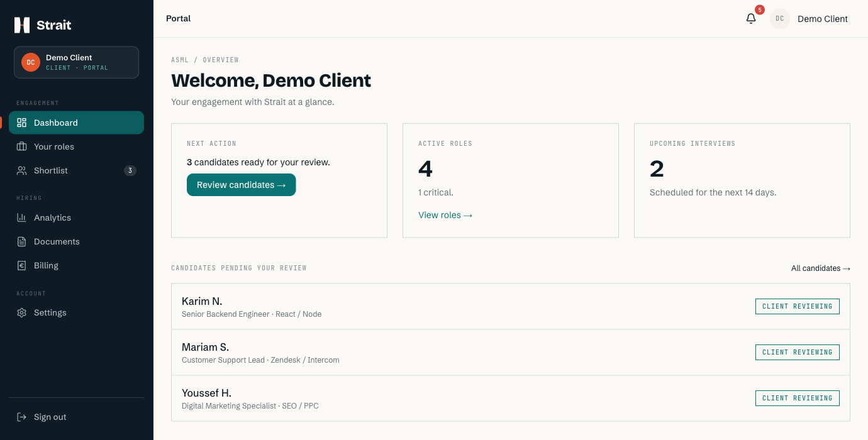Click the Client Reviewing tag for Youssef H.
Screen dimensions: 868x440
[798, 398]
